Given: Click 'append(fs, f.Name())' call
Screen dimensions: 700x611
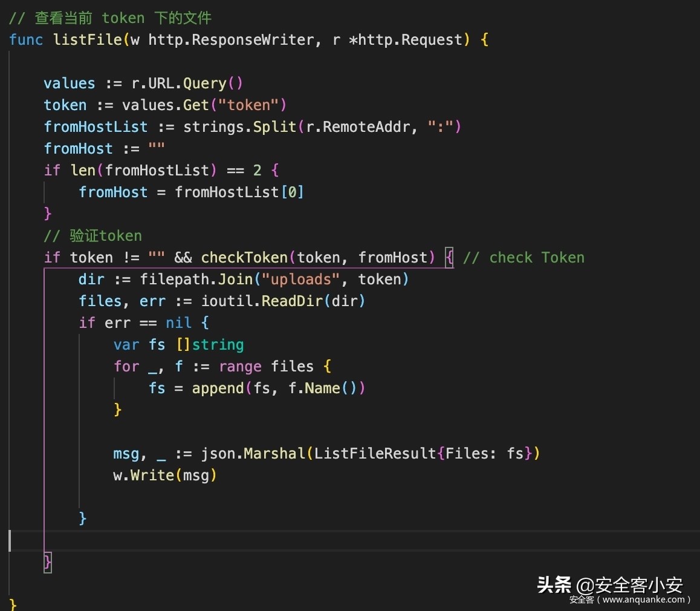Looking at the screenshot, I should pos(279,388).
